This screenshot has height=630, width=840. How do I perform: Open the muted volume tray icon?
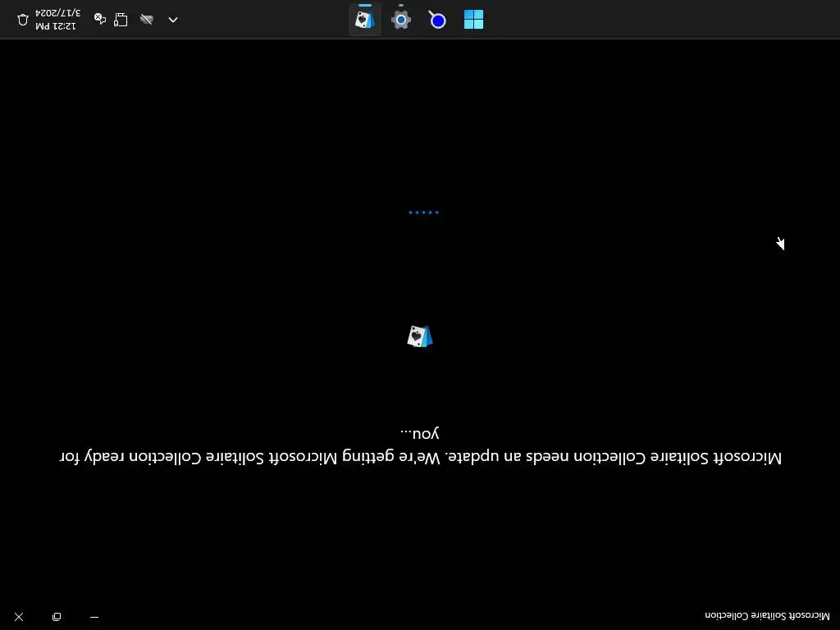tap(99, 20)
